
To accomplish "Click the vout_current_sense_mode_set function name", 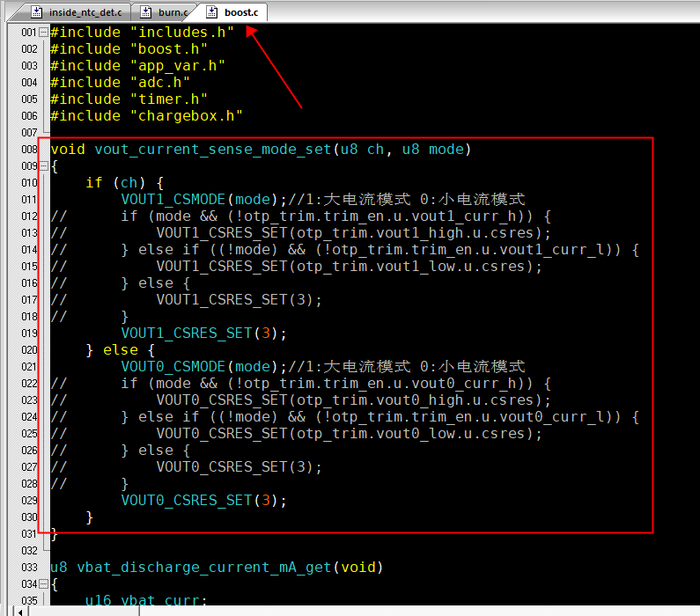I will click(x=213, y=150).
